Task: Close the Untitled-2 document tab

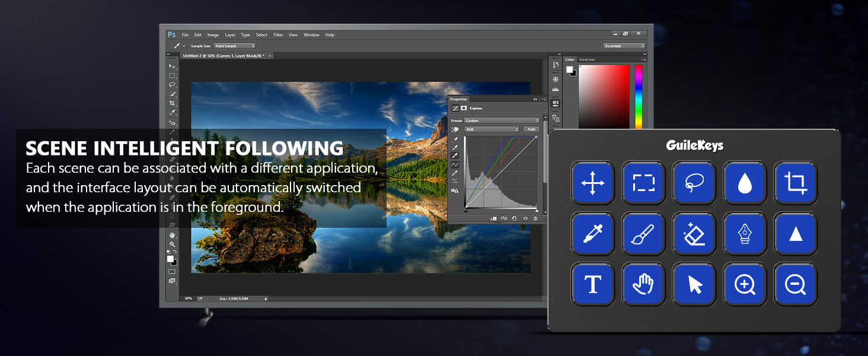Action: click(270, 55)
